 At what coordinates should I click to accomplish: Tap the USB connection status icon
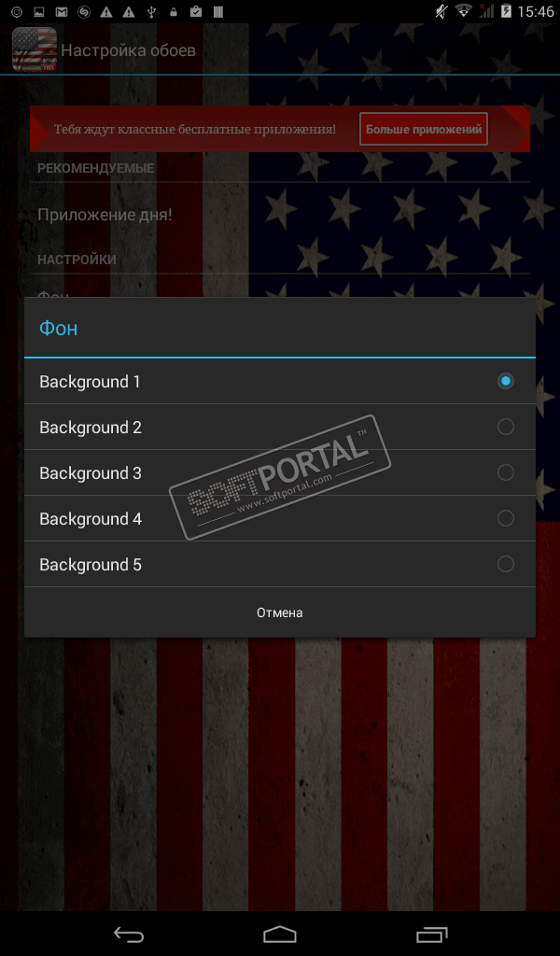pyautogui.click(x=151, y=11)
